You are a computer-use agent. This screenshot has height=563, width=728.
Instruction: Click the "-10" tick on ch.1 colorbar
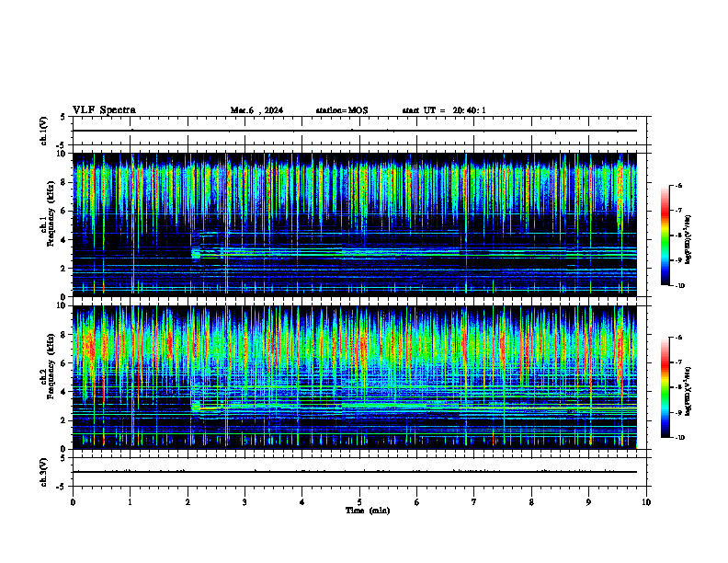point(680,286)
